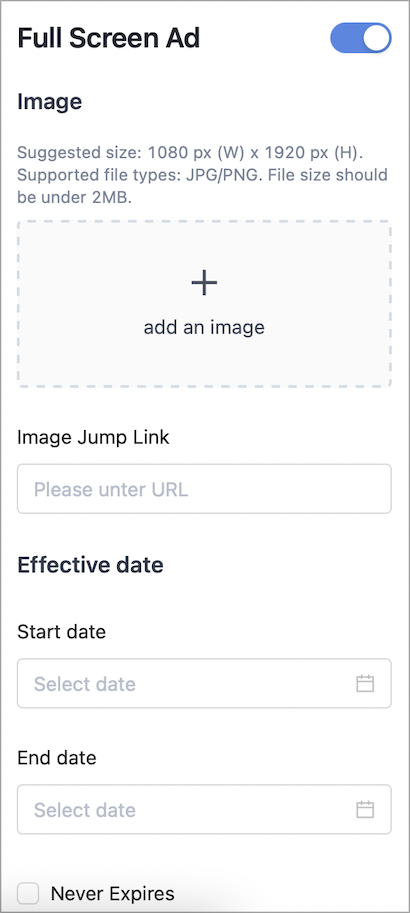
Task: Click the Never Expires label text
Action: coord(112,893)
